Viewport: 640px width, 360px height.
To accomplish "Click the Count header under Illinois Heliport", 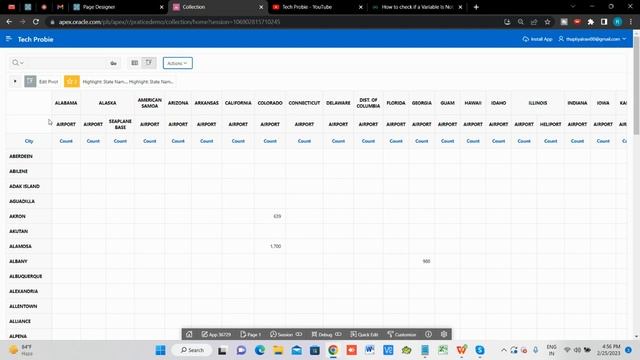I will (550, 141).
